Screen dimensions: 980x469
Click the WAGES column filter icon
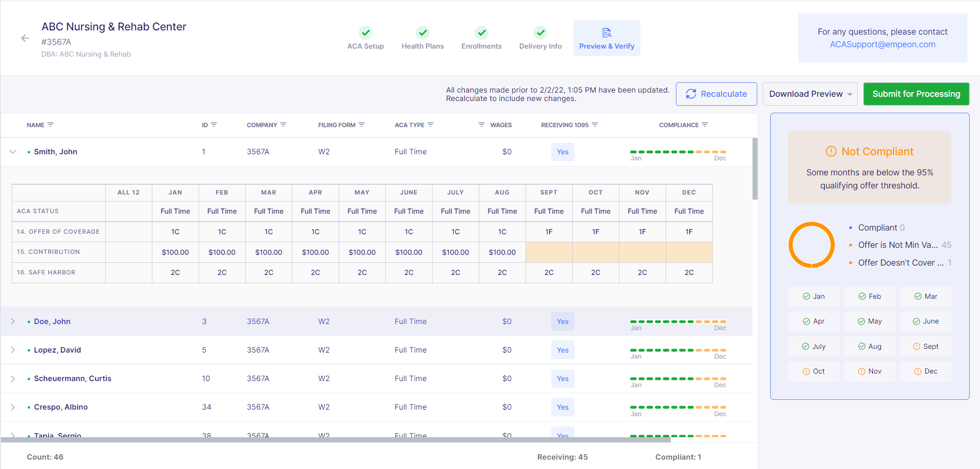(x=482, y=125)
